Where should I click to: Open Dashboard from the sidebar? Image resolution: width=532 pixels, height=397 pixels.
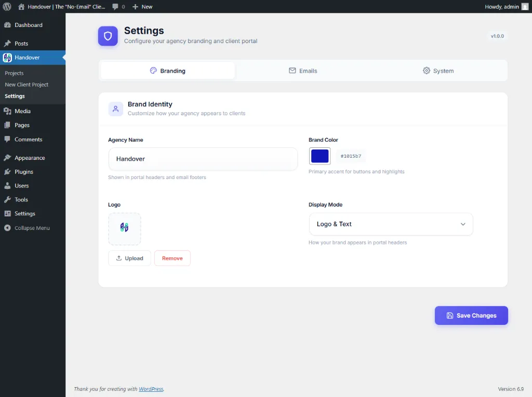click(x=28, y=25)
